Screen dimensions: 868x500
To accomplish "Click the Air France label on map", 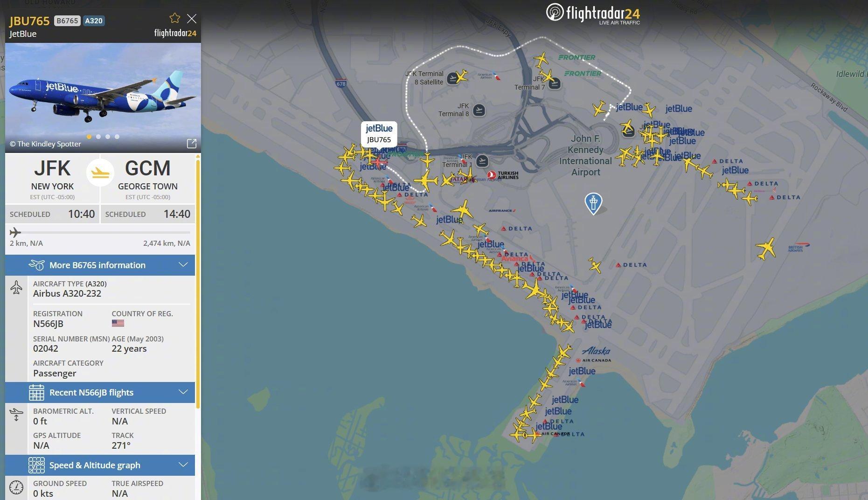I will coord(502,210).
